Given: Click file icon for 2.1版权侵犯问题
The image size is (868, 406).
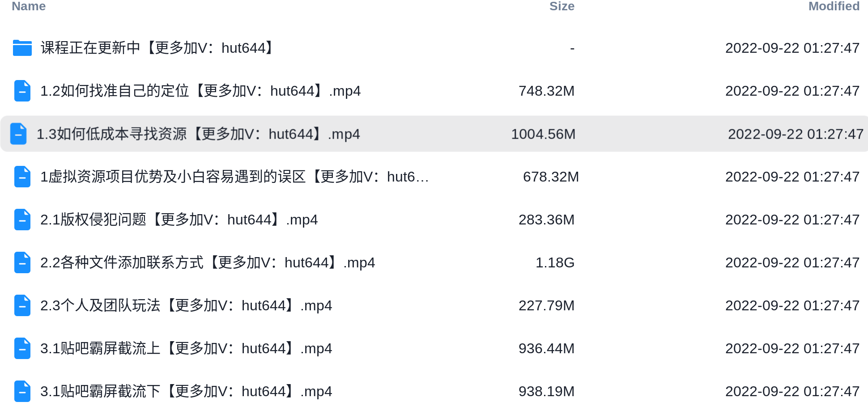Looking at the screenshot, I should click(22, 220).
